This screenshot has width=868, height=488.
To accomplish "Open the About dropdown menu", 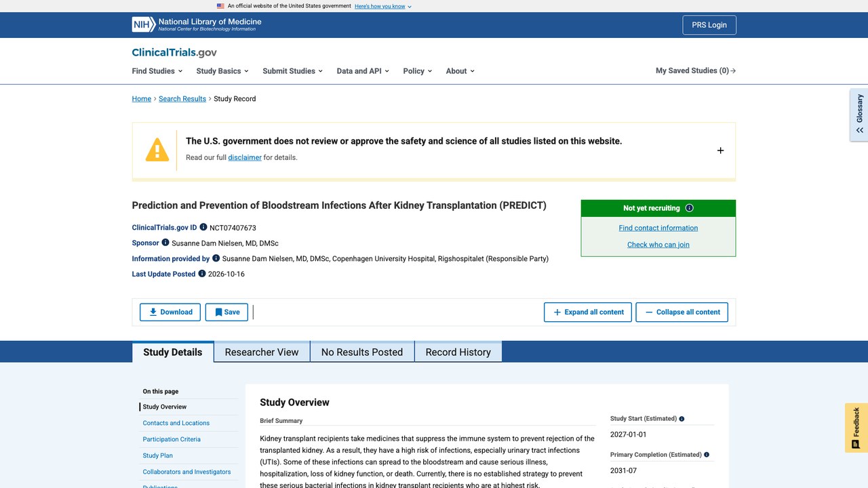I will tap(460, 70).
